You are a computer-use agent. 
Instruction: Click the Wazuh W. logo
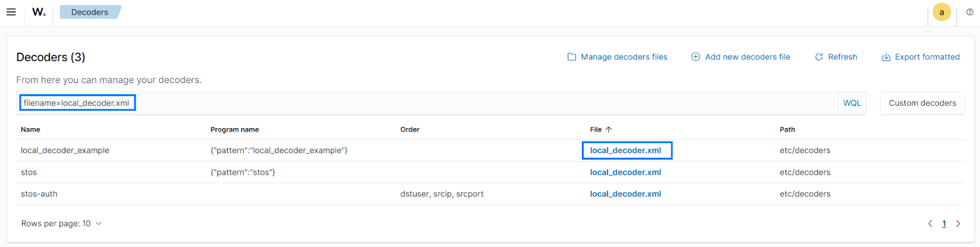tap(39, 12)
